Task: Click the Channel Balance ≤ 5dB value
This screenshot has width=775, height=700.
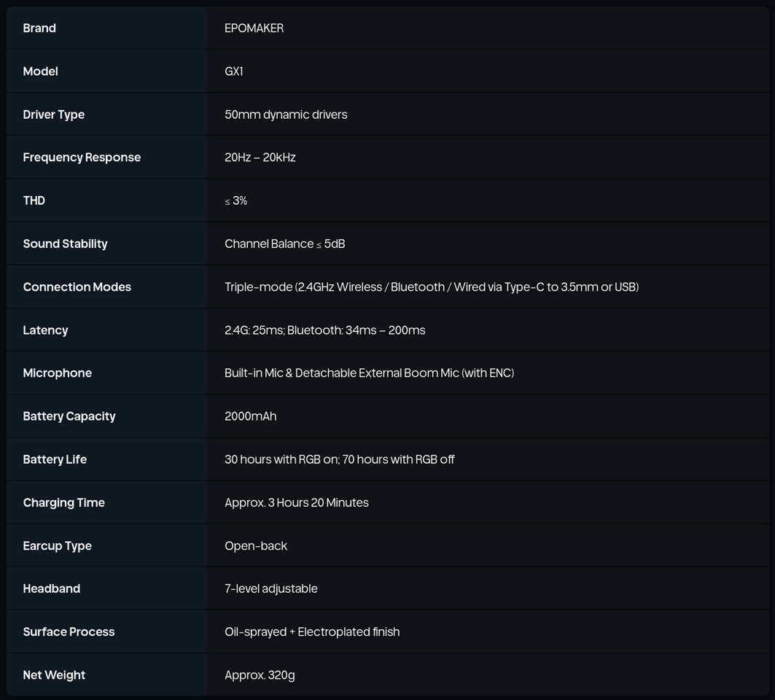Action: click(284, 244)
